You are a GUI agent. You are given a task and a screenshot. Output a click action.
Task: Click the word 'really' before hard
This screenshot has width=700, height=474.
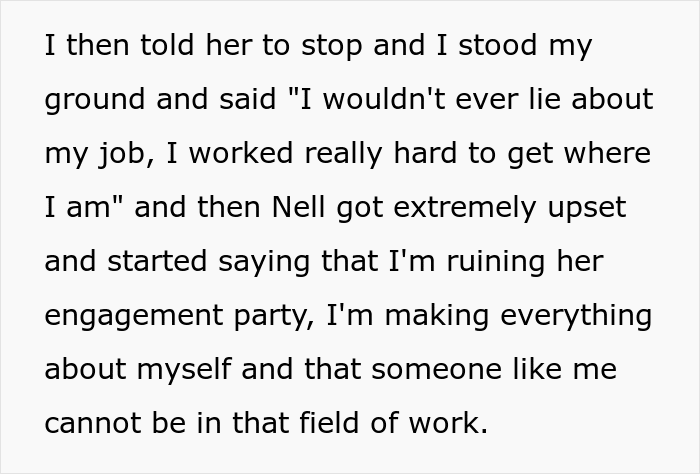click(x=343, y=155)
